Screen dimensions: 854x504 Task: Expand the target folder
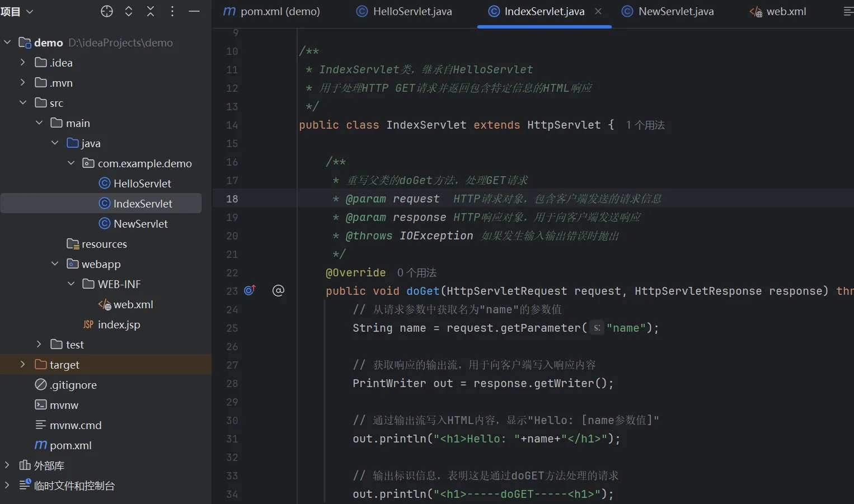point(23,364)
